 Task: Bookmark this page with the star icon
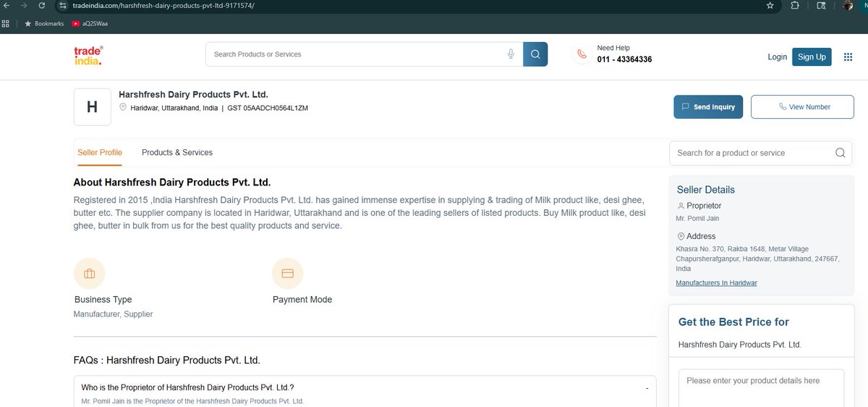point(770,5)
